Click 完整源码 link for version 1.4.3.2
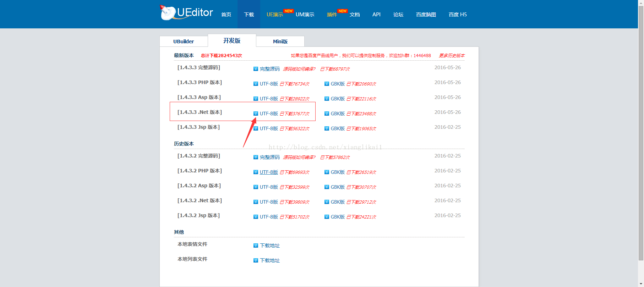The image size is (644, 287). click(270, 157)
